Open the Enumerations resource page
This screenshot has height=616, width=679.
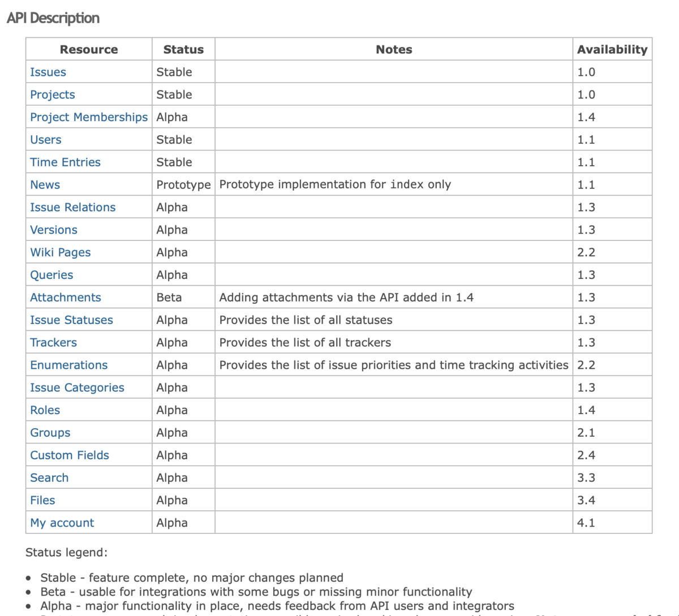[x=68, y=365]
